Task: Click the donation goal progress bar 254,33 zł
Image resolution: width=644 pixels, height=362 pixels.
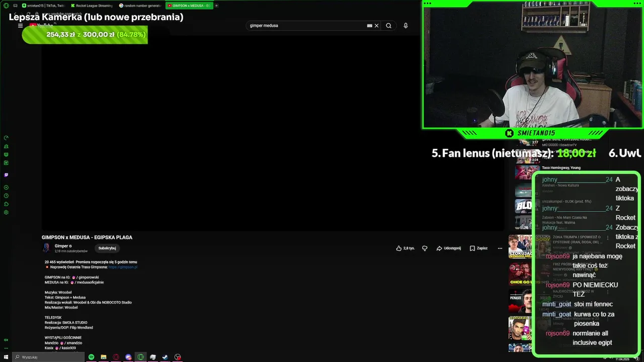Action: pyautogui.click(x=85, y=35)
